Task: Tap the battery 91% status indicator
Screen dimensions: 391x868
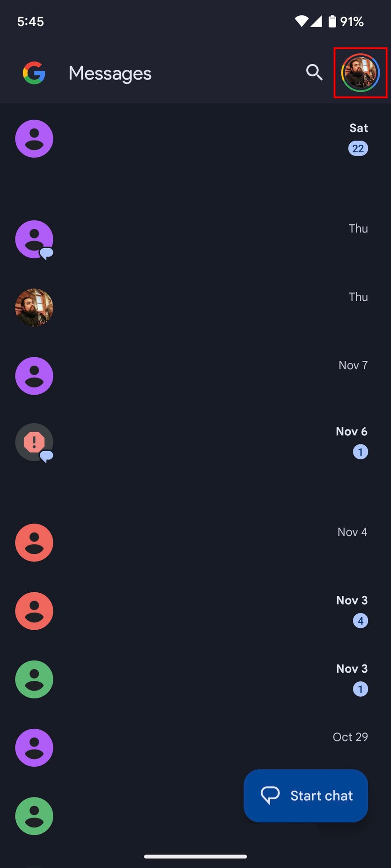Action: coord(346,21)
